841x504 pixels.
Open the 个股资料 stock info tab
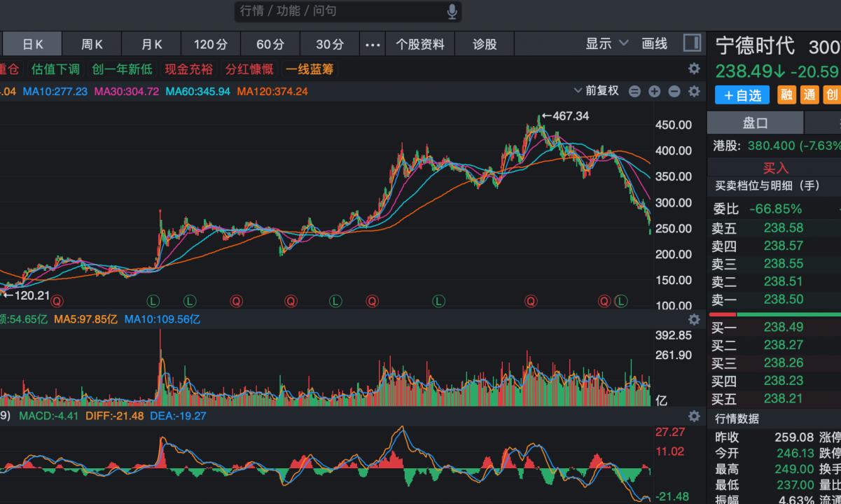pos(420,44)
